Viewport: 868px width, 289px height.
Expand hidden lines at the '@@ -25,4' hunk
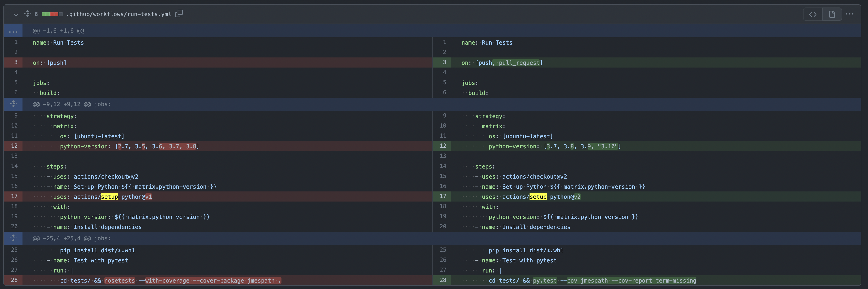tap(13, 238)
